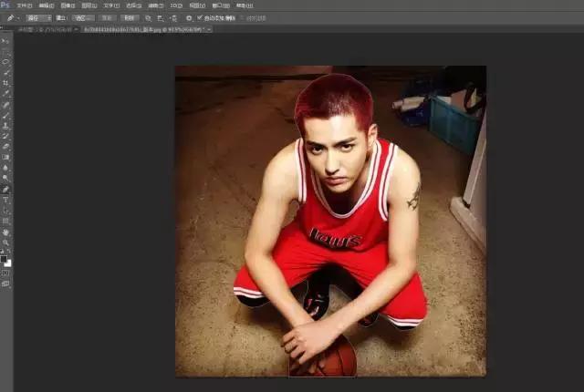The image size is (584, 392).
Task: Click the 选区 button in options bar
Action: tap(83, 17)
